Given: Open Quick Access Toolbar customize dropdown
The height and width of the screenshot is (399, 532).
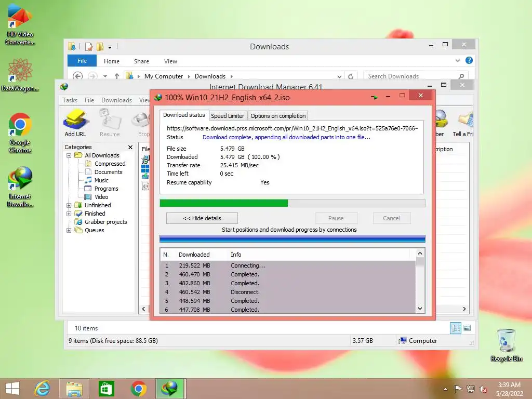Looking at the screenshot, I should pyautogui.click(x=110, y=47).
